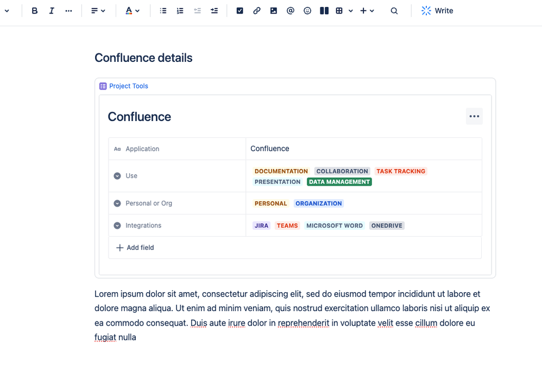
Task: Open find and replace search
Action: [394, 11]
